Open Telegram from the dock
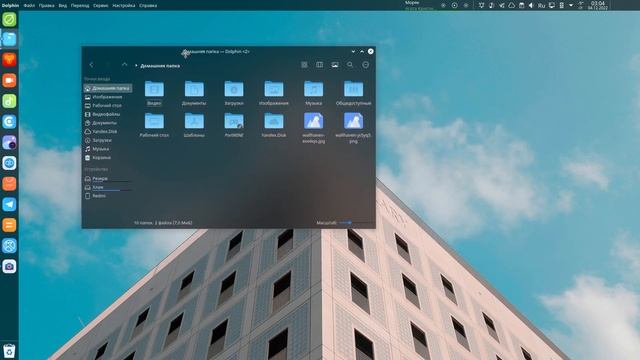 point(9,204)
